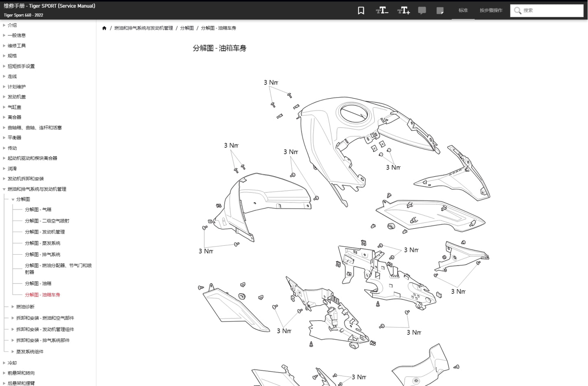
Task: Click the search magnifier icon
Action: (517, 11)
